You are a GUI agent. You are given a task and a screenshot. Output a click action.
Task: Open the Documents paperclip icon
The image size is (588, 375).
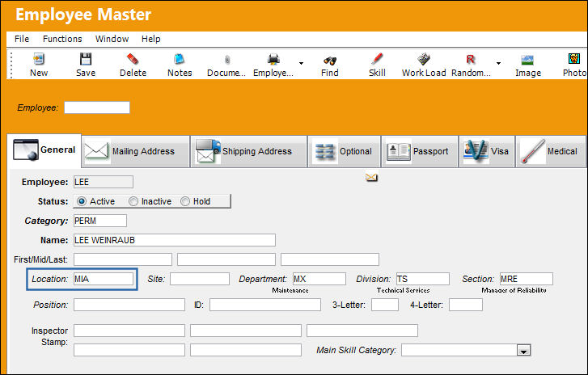pos(227,60)
